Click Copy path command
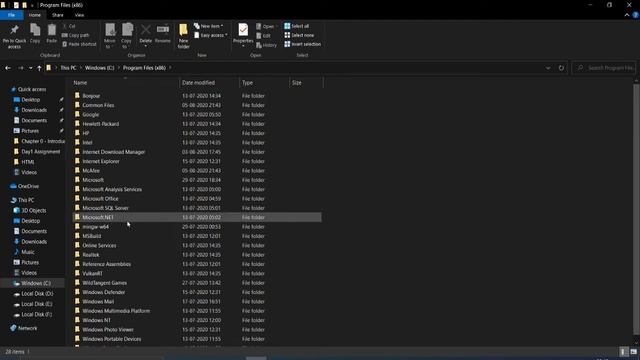This screenshot has height=360, width=640. [76, 35]
